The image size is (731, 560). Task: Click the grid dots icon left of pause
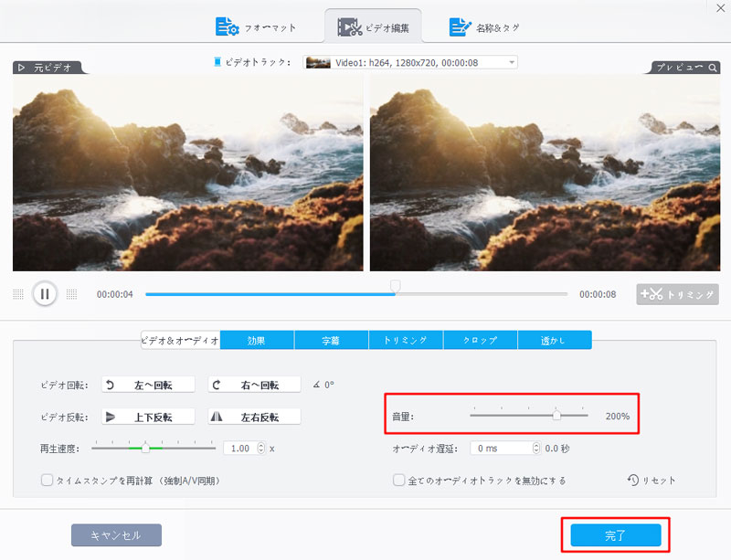tap(18, 294)
